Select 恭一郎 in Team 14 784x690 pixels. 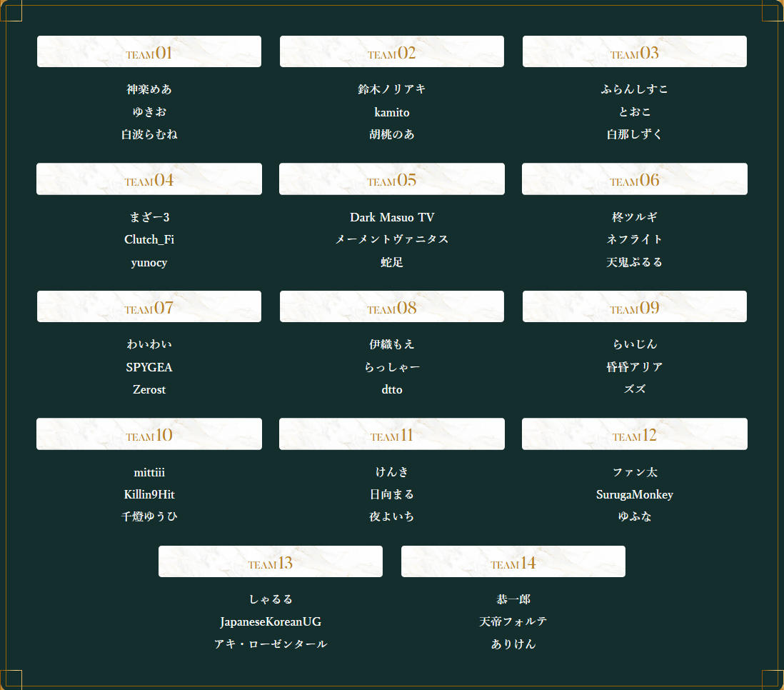(x=513, y=599)
